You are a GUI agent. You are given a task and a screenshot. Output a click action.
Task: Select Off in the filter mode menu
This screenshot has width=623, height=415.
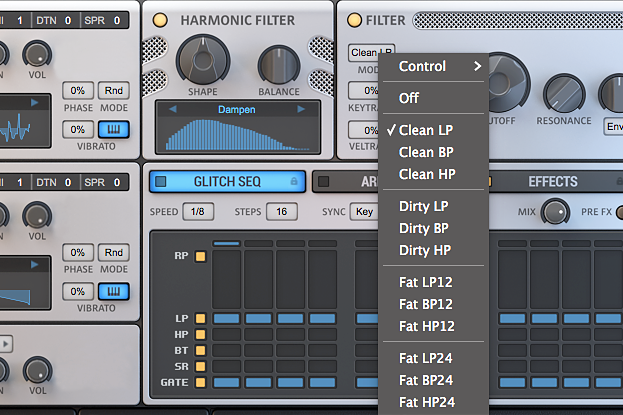tap(433, 98)
